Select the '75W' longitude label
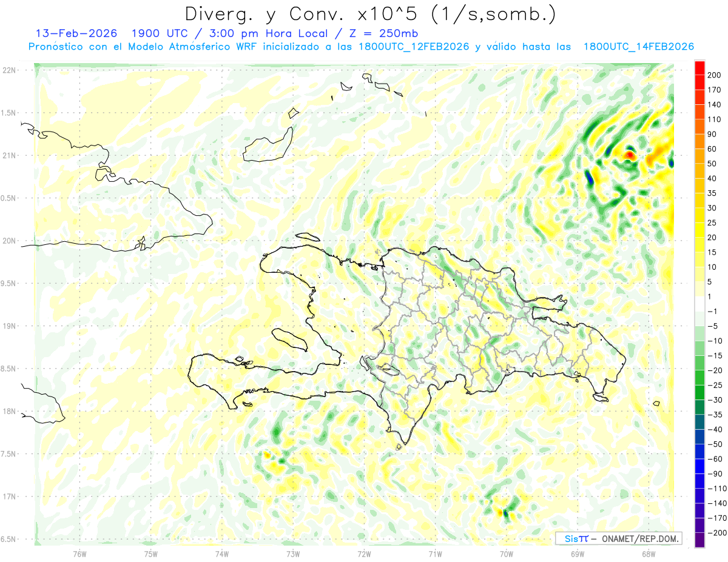The width and height of the screenshot is (728, 562). tap(151, 554)
